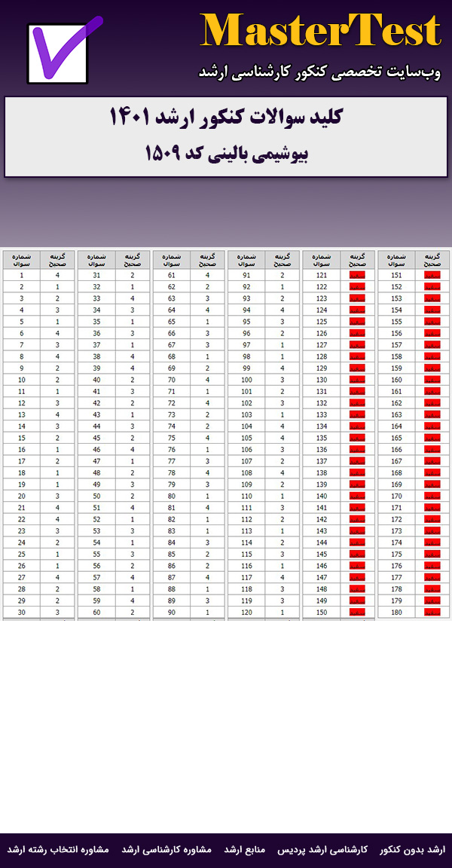Select the question number 60 row cell
Screen dimensions: 452x868
pos(96,613)
